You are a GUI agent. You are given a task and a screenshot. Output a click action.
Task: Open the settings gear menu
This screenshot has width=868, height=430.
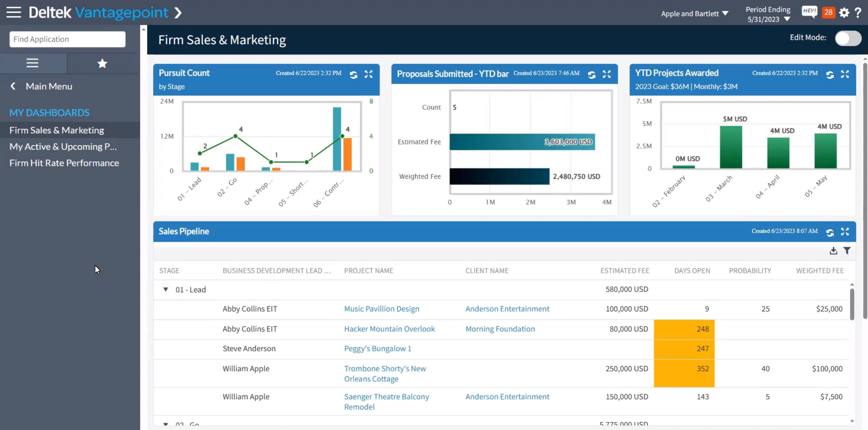click(x=844, y=13)
